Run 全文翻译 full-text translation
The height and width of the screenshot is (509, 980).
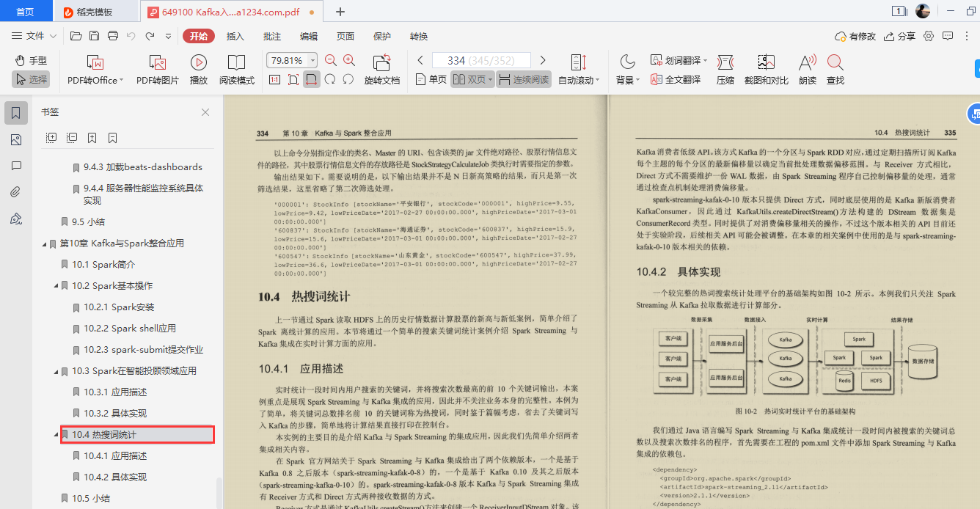point(681,79)
